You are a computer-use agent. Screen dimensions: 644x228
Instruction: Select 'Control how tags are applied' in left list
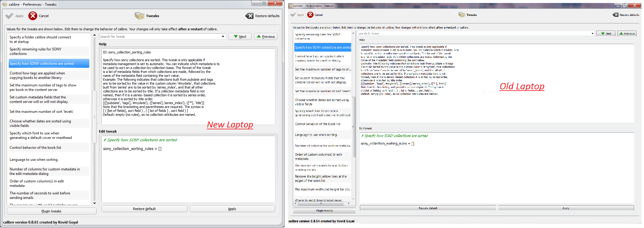(x=49, y=75)
